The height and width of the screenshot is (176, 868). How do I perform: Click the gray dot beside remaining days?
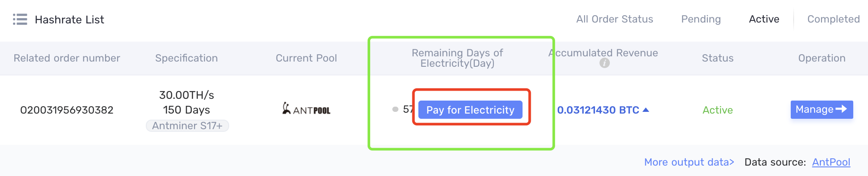[395, 109]
